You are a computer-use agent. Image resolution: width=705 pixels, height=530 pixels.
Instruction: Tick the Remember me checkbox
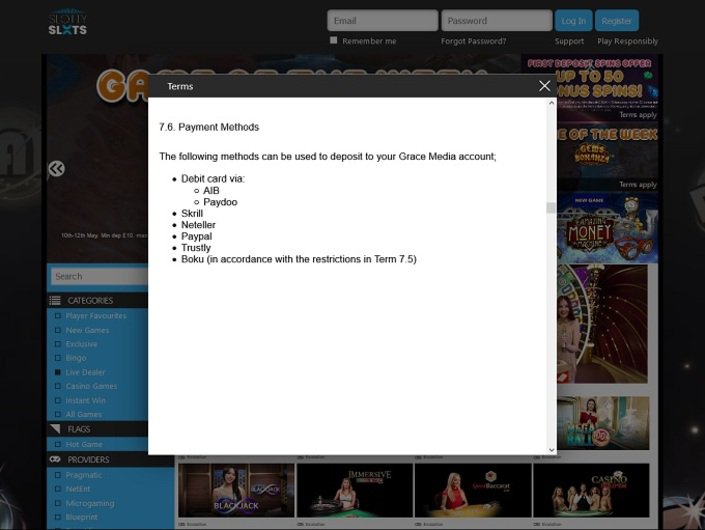(333, 40)
